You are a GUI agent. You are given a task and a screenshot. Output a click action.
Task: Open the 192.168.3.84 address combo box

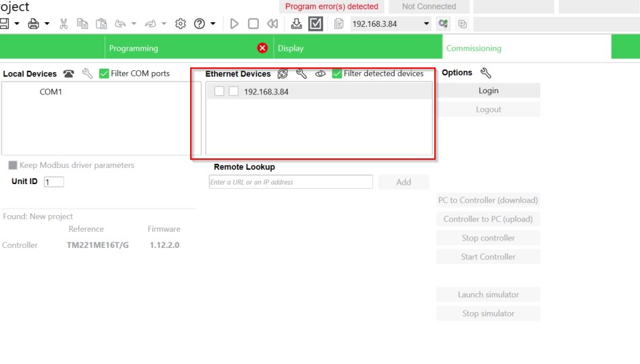click(390, 24)
